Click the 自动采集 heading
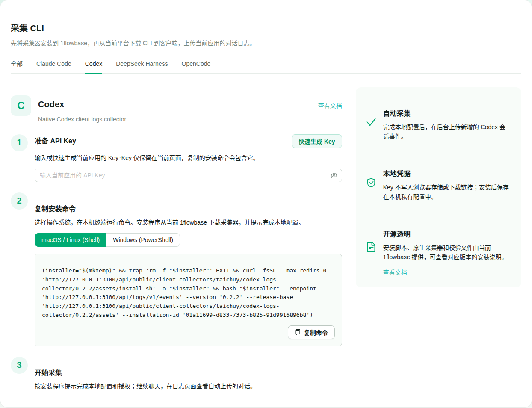 tap(397, 113)
